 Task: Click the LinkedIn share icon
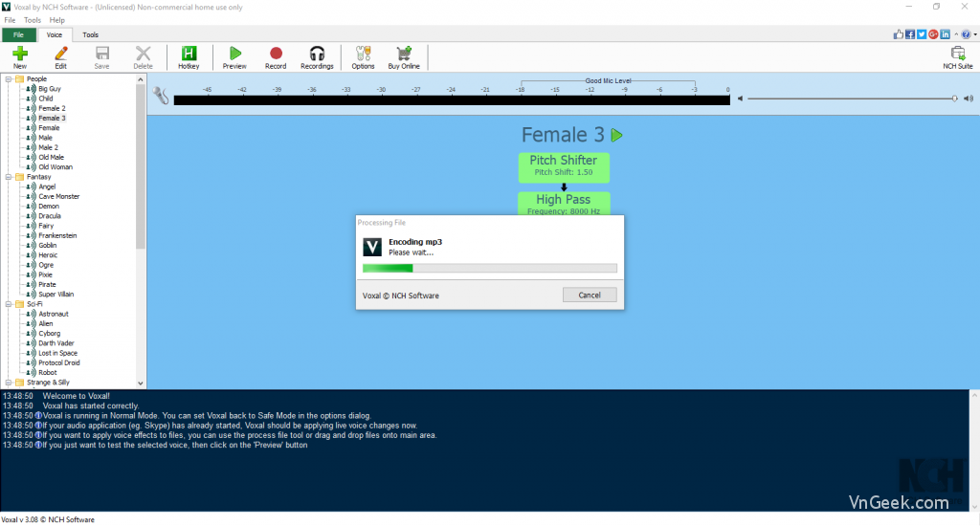click(945, 34)
